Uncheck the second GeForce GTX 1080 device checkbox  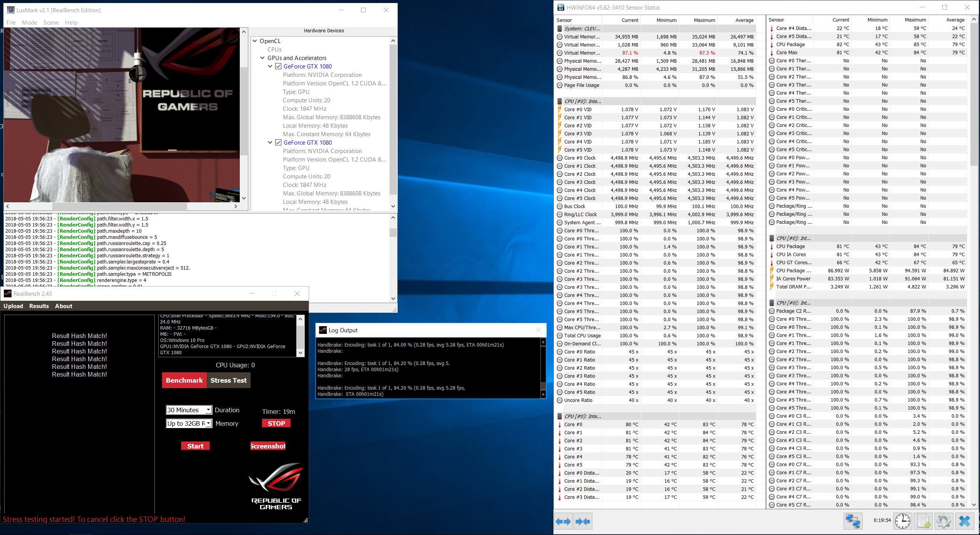(278, 142)
